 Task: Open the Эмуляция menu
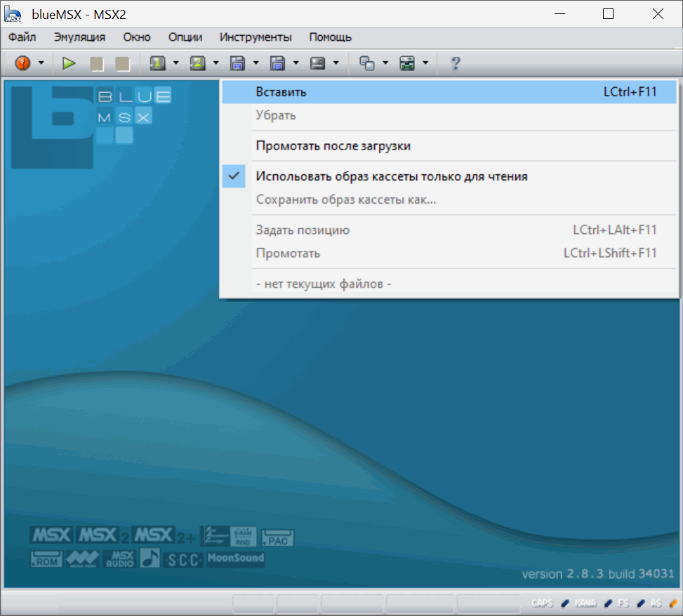[80, 37]
